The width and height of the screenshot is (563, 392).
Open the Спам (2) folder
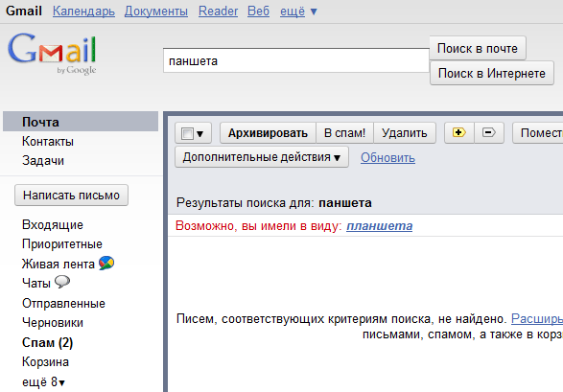click(47, 342)
